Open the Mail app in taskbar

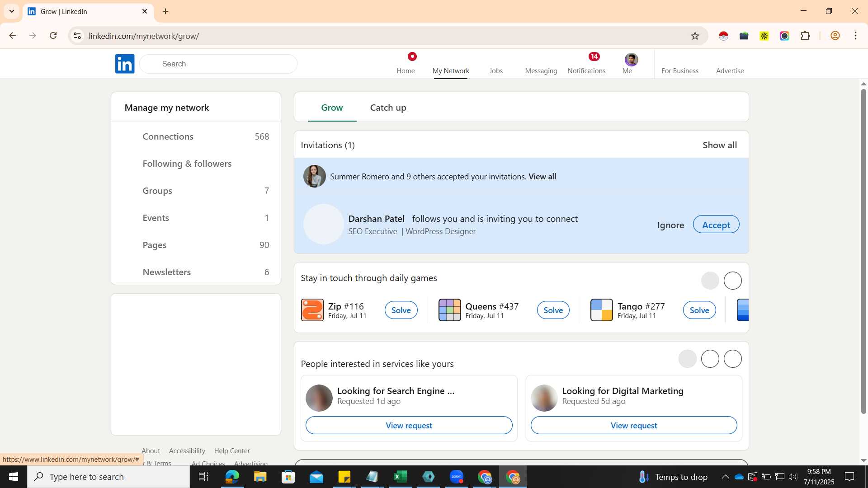click(x=316, y=477)
